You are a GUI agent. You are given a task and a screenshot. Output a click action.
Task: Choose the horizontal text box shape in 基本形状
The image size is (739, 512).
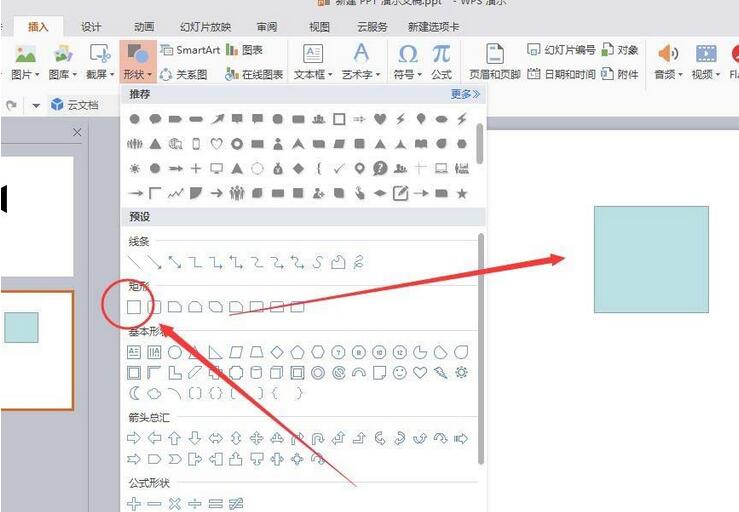(x=134, y=352)
